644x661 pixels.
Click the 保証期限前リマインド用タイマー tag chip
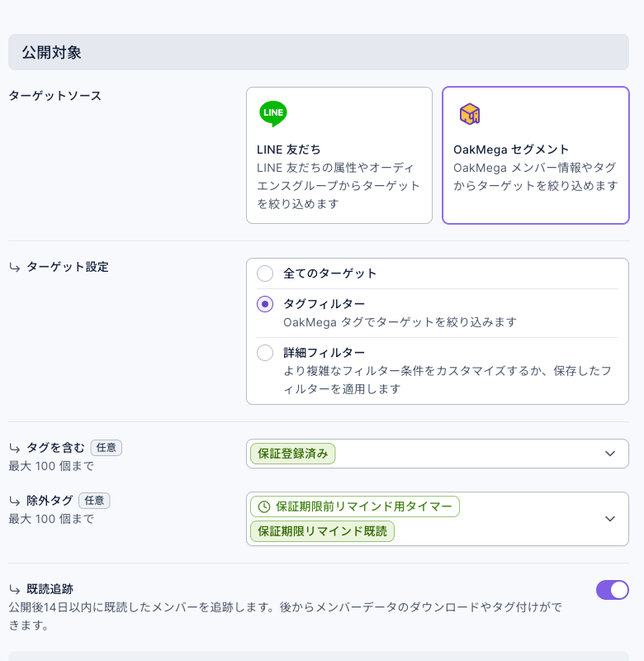click(x=355, y=506)
